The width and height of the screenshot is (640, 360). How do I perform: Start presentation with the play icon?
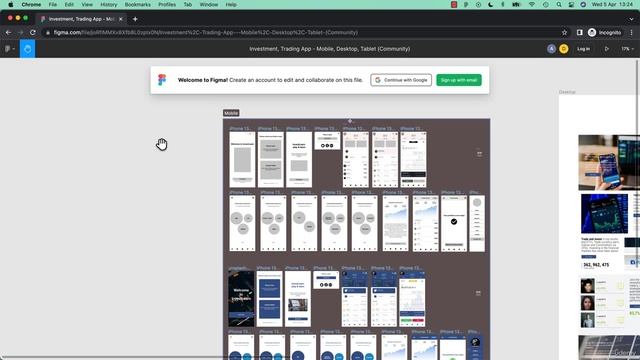(607, 49)
